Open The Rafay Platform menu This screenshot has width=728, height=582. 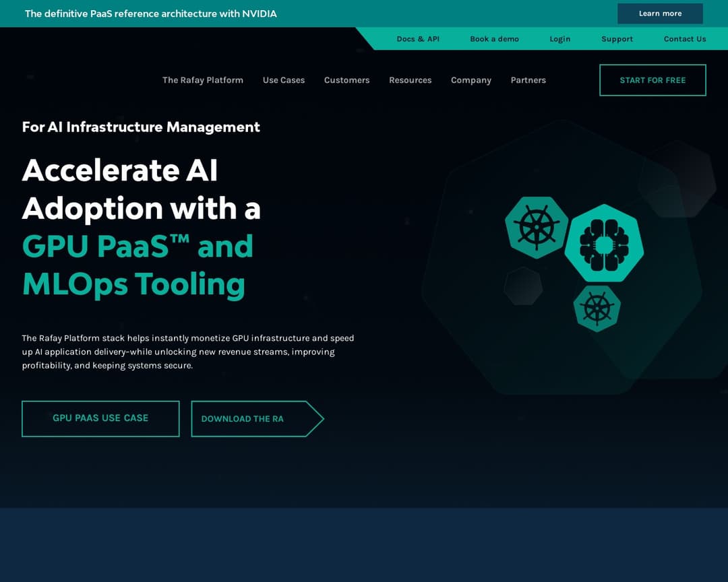click(x=203, y=80)
